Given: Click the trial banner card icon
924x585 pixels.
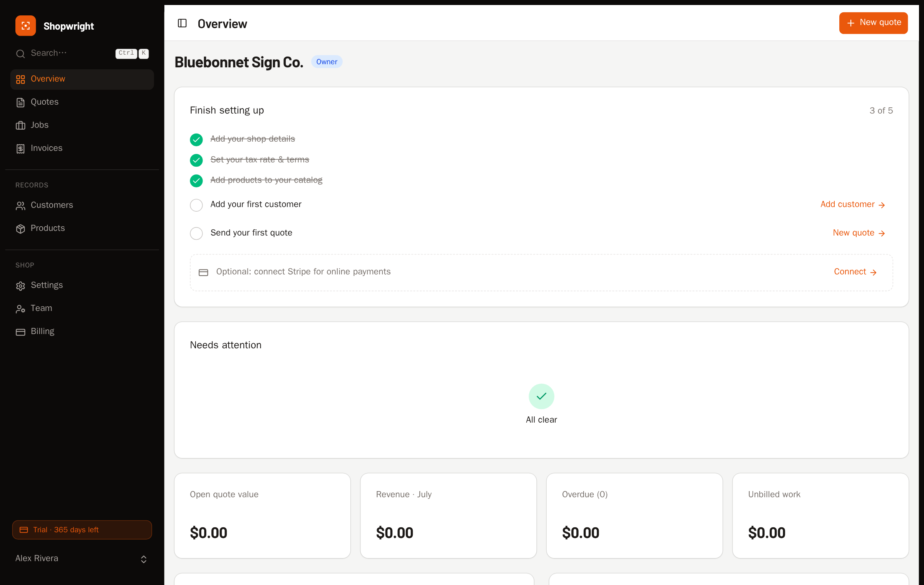Looking at the screenshot, I should [23, 530].
